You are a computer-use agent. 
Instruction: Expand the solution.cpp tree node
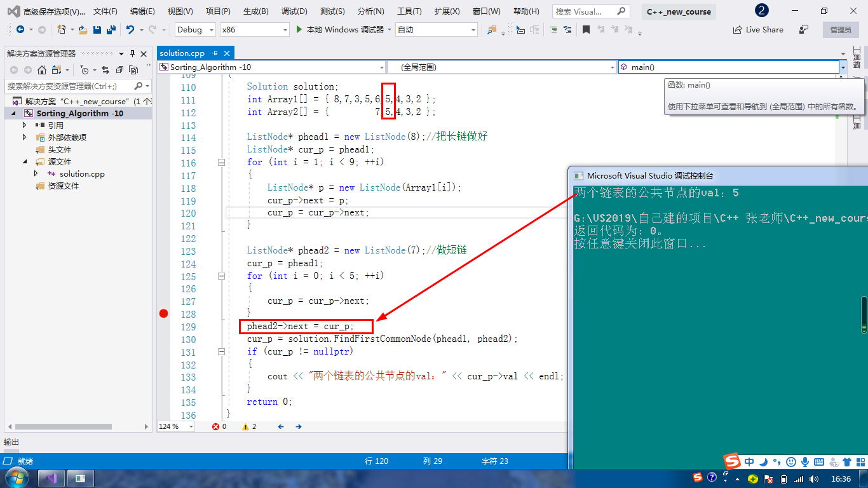36,173
